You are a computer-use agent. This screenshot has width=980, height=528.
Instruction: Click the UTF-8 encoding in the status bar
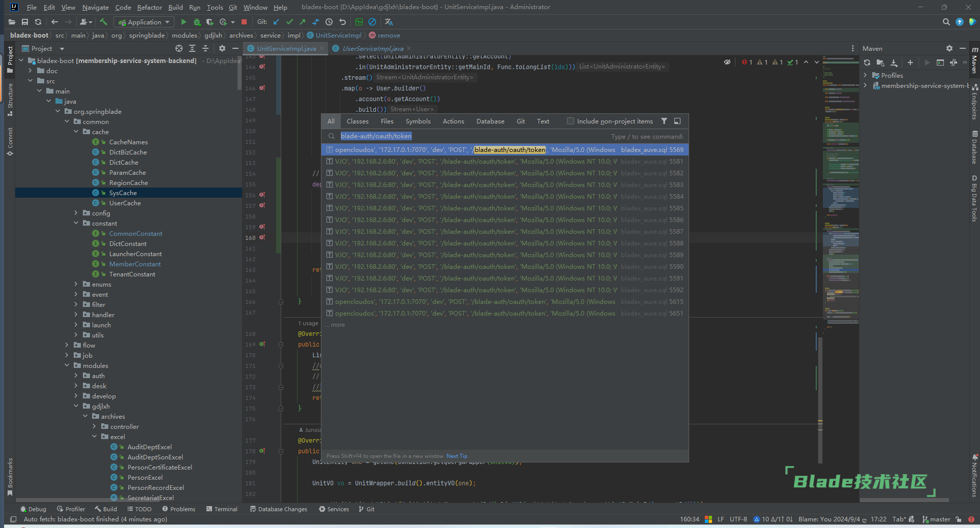point(738,519)
